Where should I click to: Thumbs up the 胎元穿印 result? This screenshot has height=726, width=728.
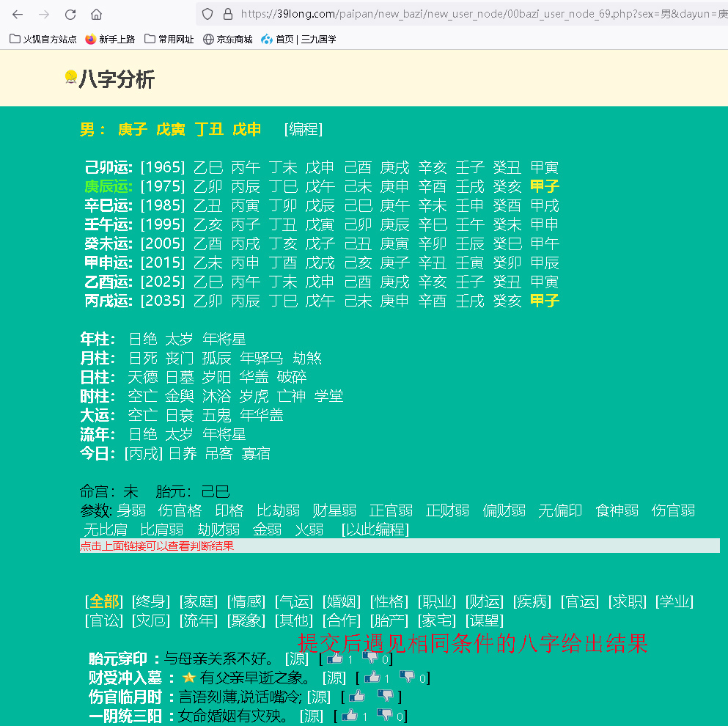click(x=335, y=659)
